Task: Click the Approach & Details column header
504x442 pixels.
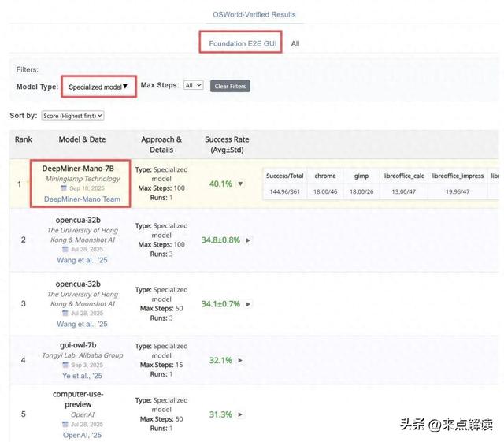Action: 161,144
